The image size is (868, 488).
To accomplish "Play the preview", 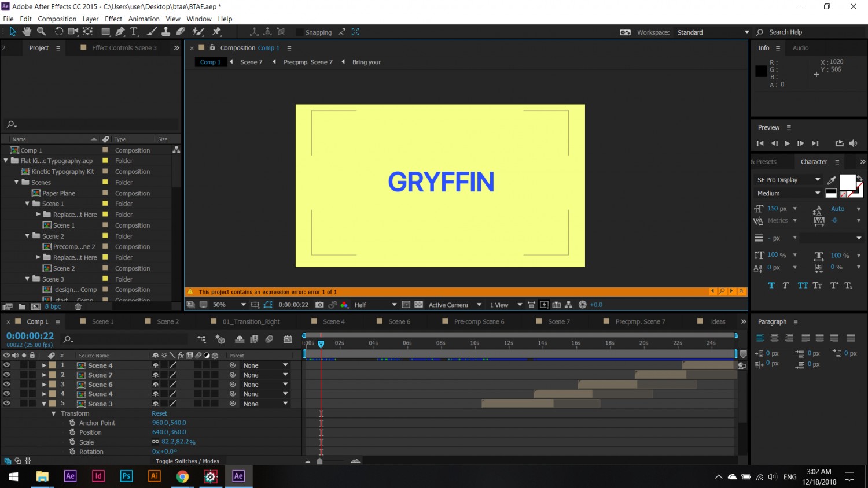I will 787,143.
